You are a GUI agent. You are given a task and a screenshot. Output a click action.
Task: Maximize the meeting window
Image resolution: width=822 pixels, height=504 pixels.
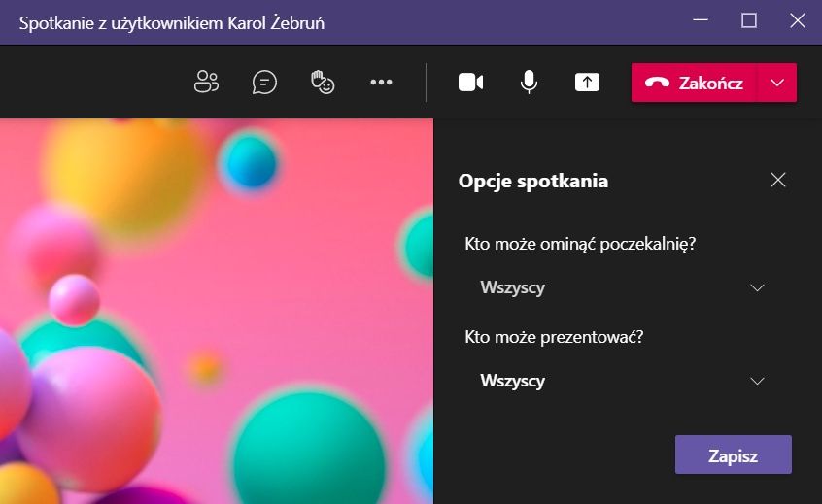(748, 21)
